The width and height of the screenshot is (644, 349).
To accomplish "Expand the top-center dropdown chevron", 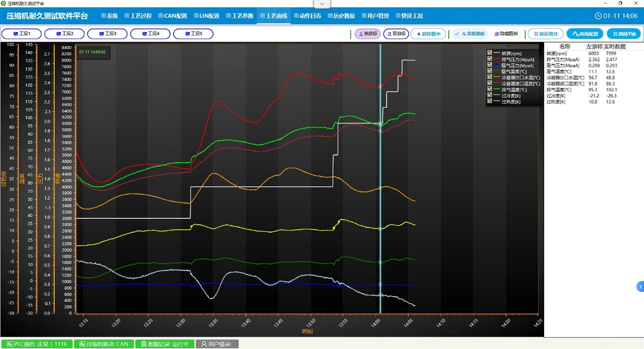I will point(322,4).
